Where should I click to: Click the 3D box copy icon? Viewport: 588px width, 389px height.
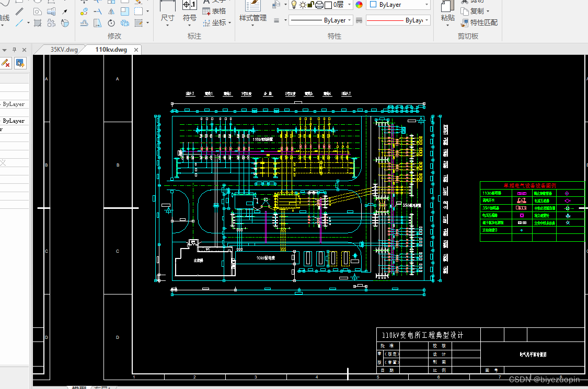point(125,23)
